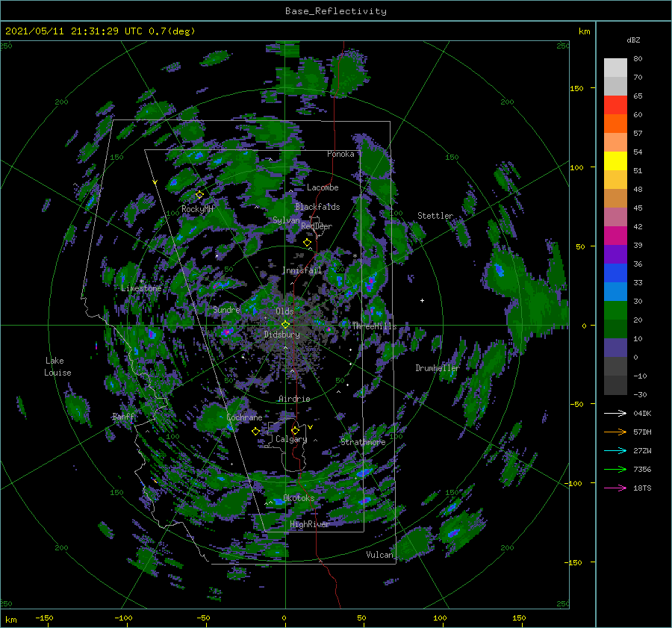Image resolution: width=672 pixels, height=628 pixels.
Task: Click the cyan 27ZW arrow in legend
Action: pos(615,450)
